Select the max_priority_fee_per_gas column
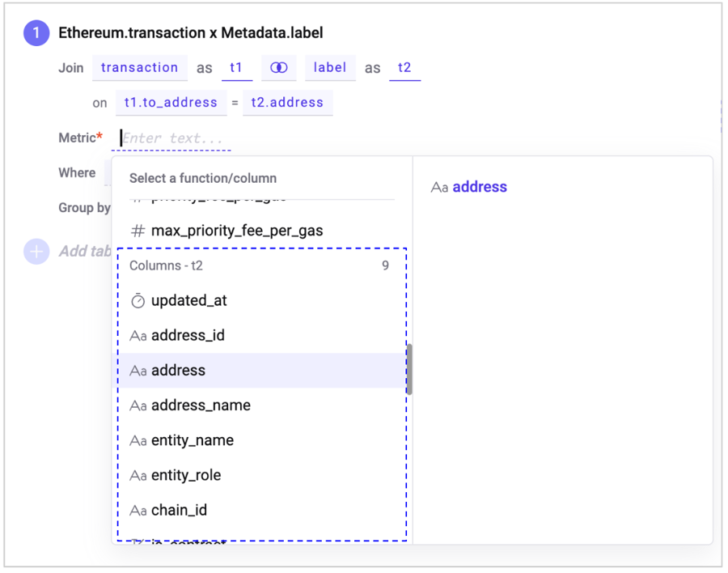This screenshot has height=573, width=728. click(237, 231)
